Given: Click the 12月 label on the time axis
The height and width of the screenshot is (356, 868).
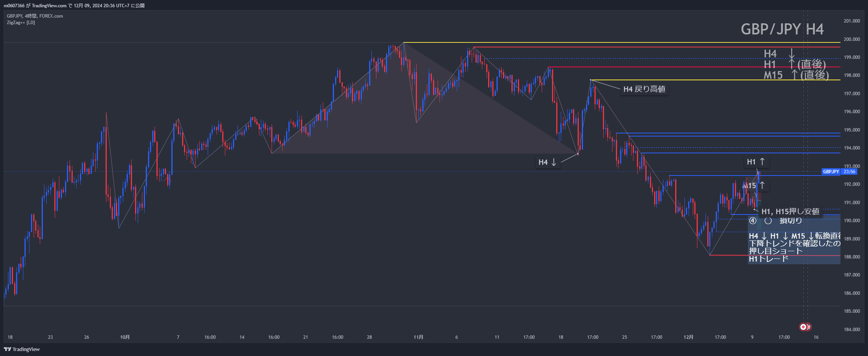Looking at the screenshot, I should (688, 337).
